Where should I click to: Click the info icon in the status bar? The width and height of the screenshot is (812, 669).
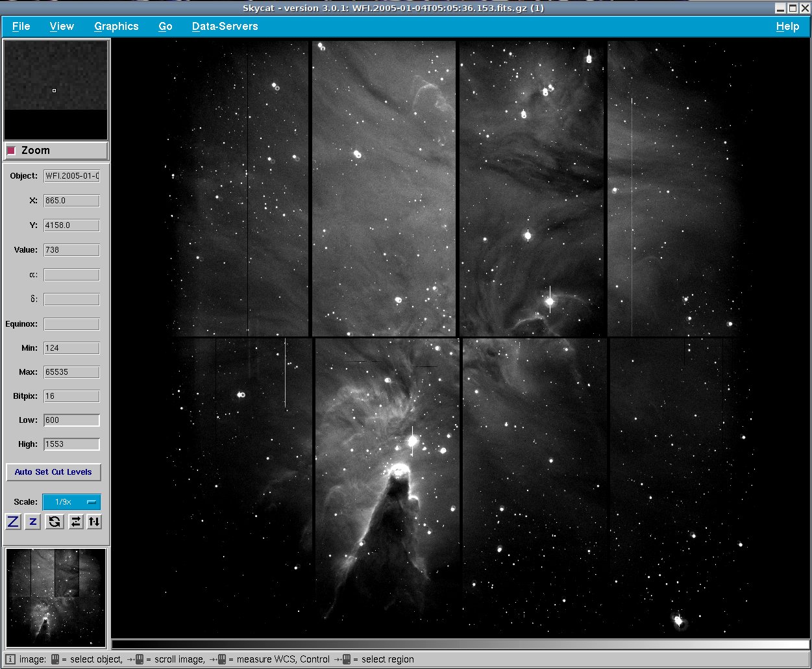[10, 659]
